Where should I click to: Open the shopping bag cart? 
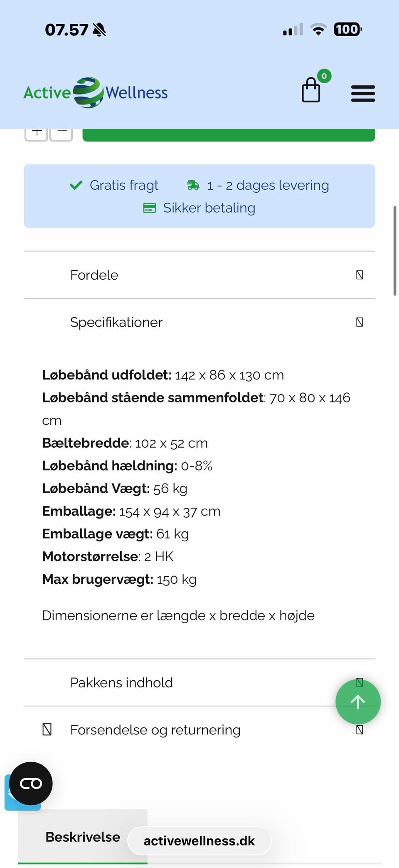(311, 90)
